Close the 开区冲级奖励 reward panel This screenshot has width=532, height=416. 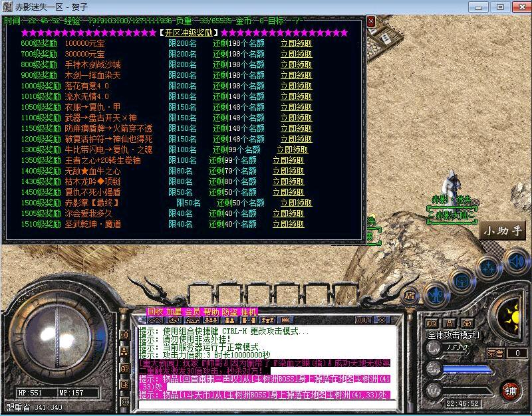[x=371, y=22]
